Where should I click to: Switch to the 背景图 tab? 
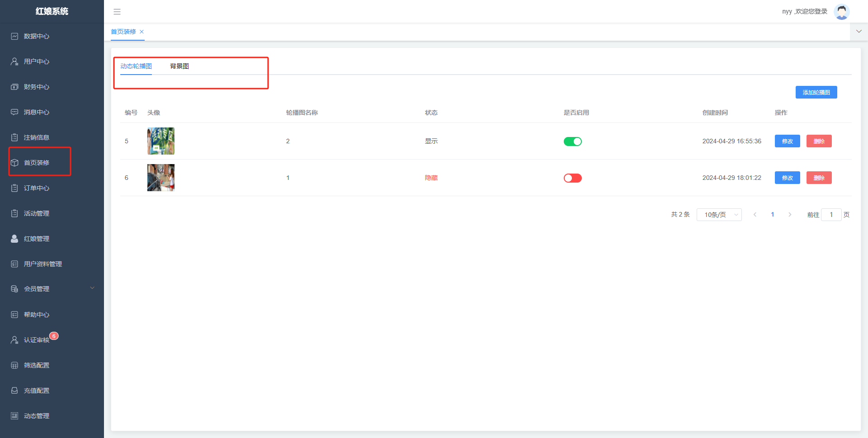tap(179, 66)
